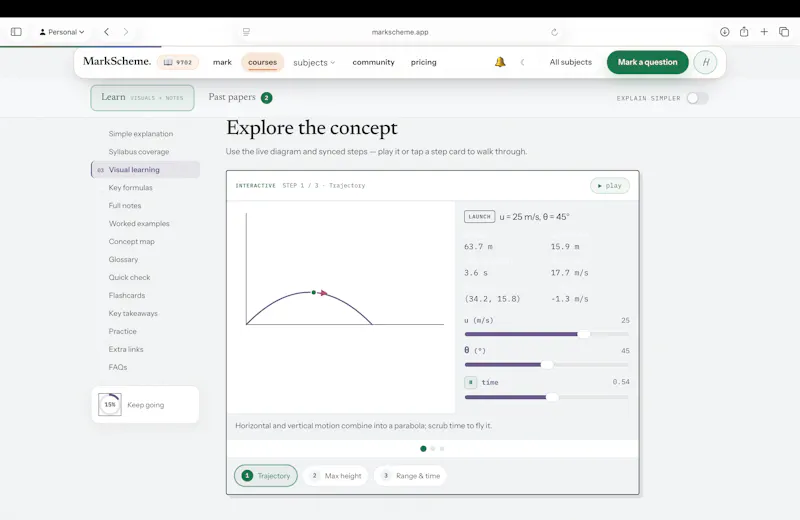Click the Mark a question button
This screenshot has width=800, height=520.
click(x=647, y=62)
